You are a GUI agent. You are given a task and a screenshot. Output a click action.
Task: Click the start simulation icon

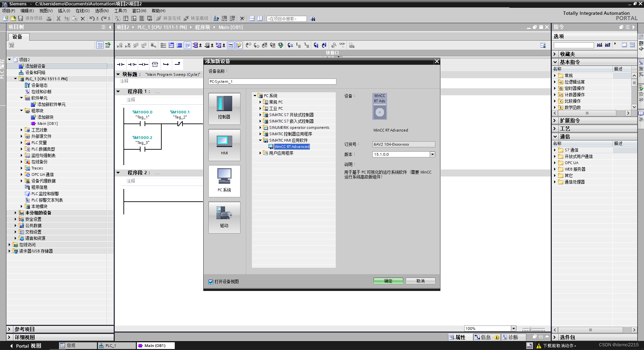pos(142,18)
